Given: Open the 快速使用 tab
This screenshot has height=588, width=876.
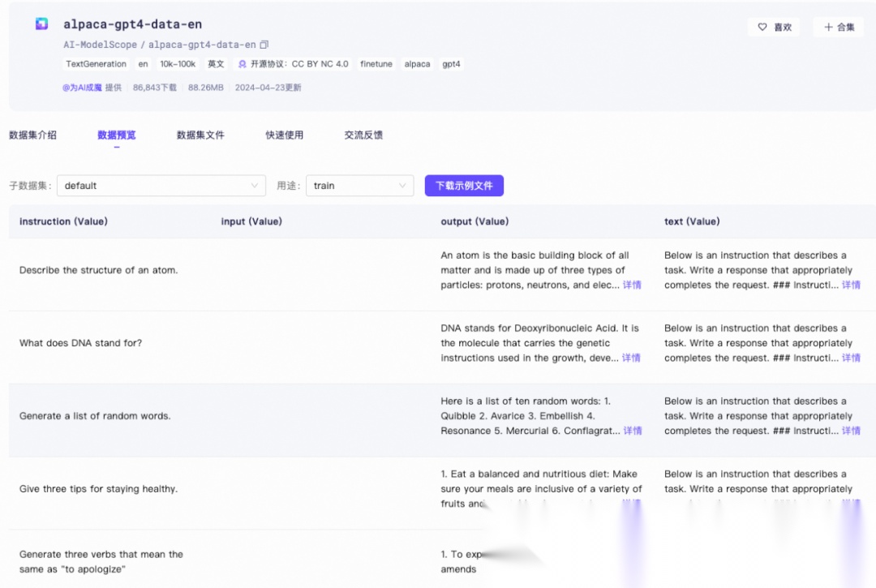Looking at the screenshot, I should [x=285, y=135].
